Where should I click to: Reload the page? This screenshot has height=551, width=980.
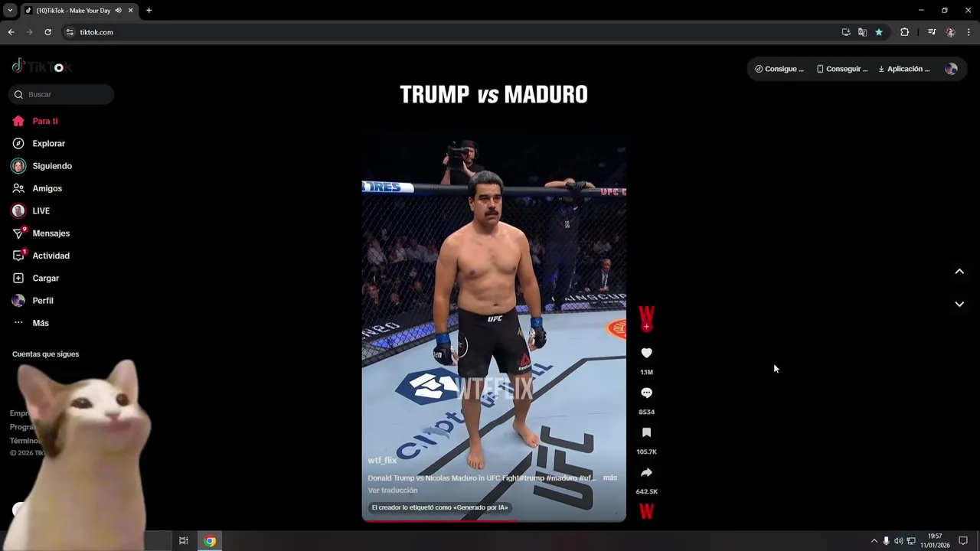tap(47, 32)
